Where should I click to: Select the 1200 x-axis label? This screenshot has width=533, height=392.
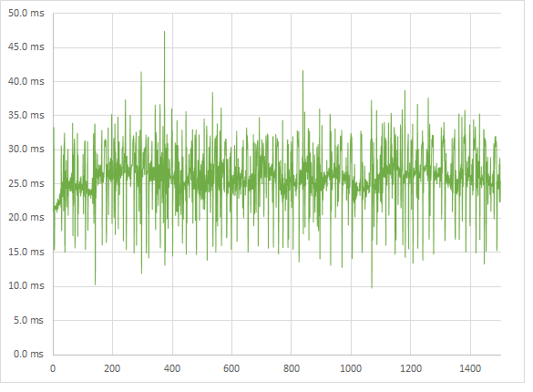pos(411,368)
